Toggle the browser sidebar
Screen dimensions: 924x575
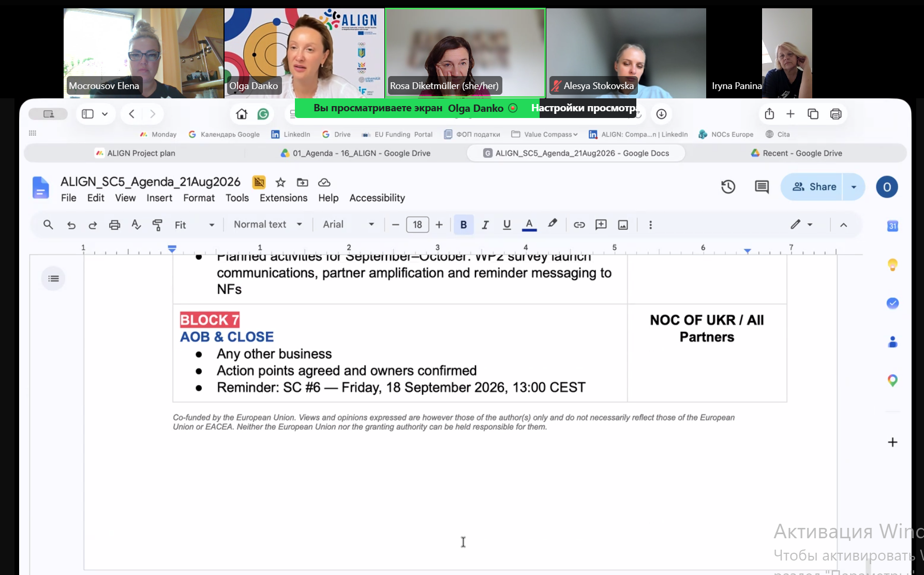point(87,114)
